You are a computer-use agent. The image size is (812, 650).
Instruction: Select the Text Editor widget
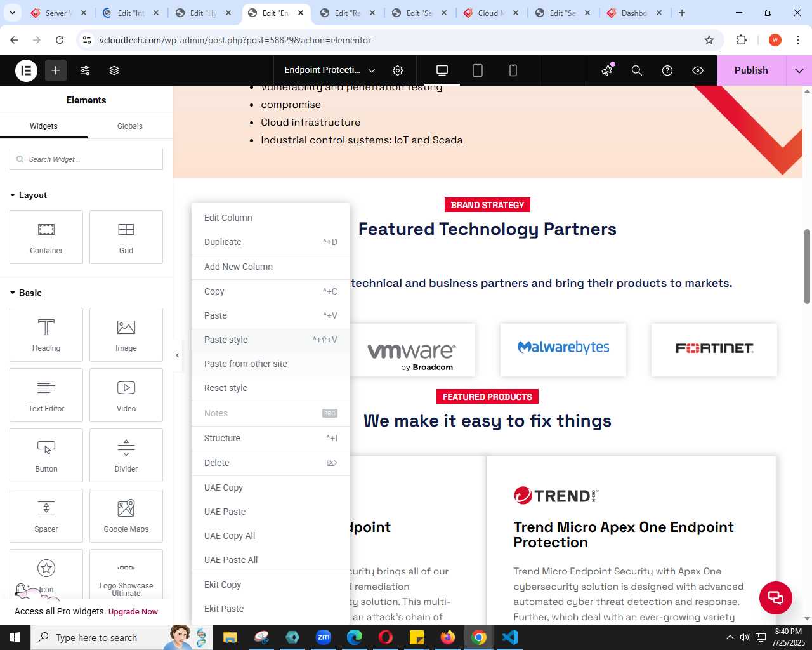[46, 395]
